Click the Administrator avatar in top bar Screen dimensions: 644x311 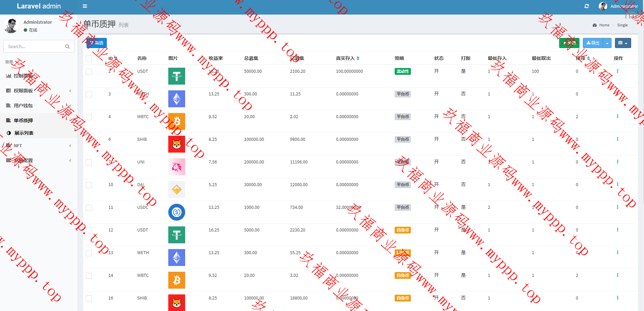pyautogui.click(x=602, y=6)
